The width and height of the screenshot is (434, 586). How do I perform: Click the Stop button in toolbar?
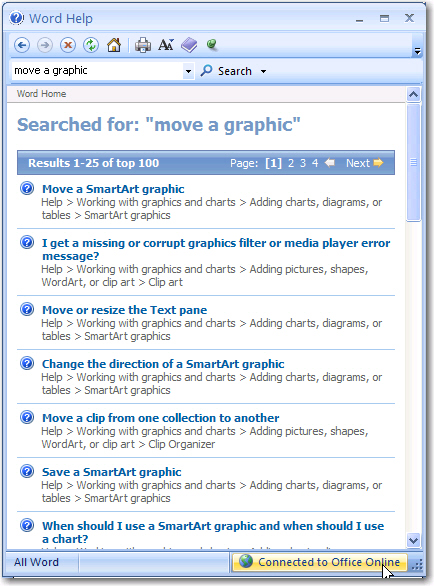[x=68, y=46]
